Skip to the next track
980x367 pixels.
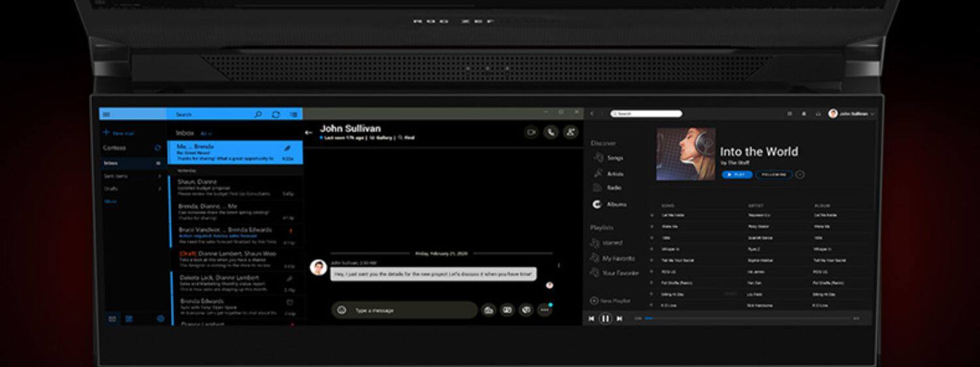pyautogui.click(x=619, y=319)
